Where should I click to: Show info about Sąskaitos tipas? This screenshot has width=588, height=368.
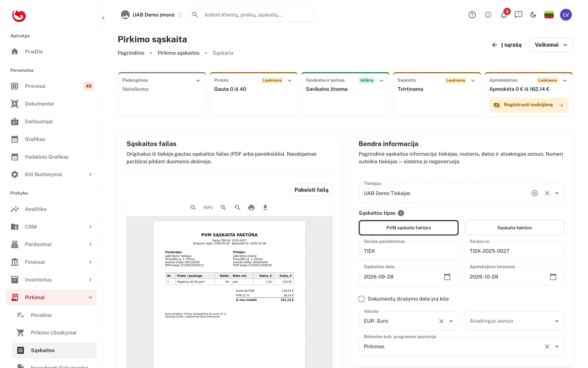pos(401,213)
